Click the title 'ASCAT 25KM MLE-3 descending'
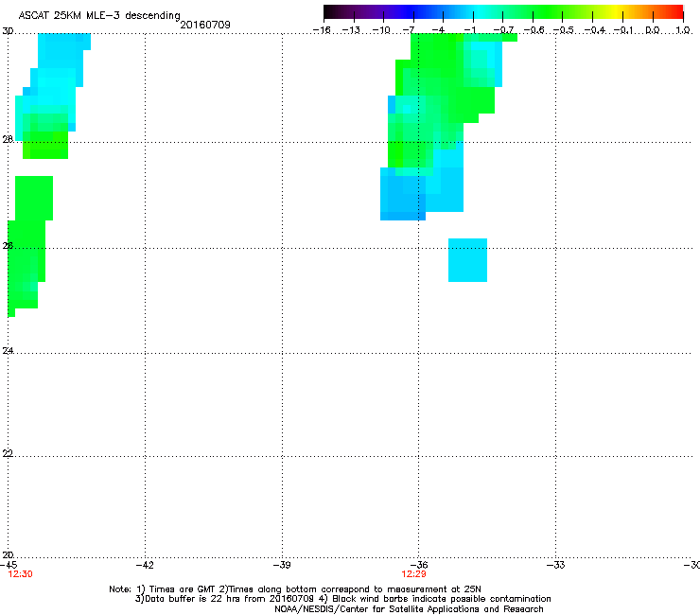Viewport: 700px width, 615px height. point(99,15)
